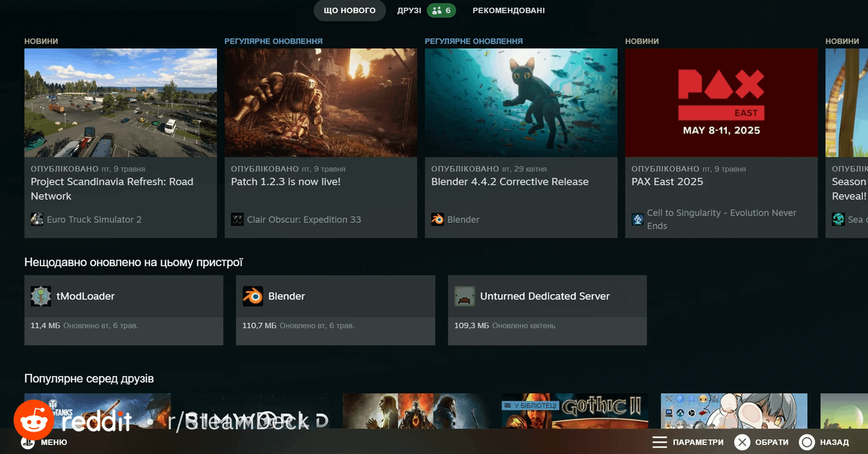Open МЕНЮ in the footer bar
This screenshot has height=454, width=868.
point(54,442)
